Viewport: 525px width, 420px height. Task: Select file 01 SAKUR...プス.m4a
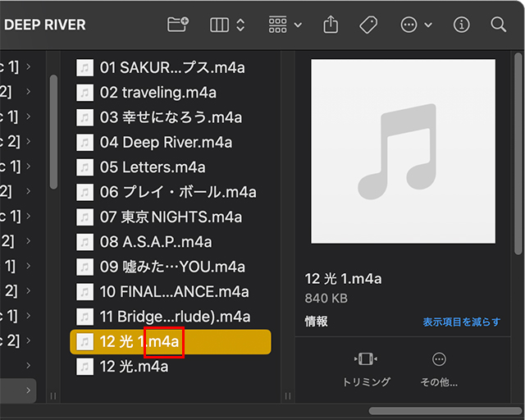pyautogui.click(x=171, y=67)
